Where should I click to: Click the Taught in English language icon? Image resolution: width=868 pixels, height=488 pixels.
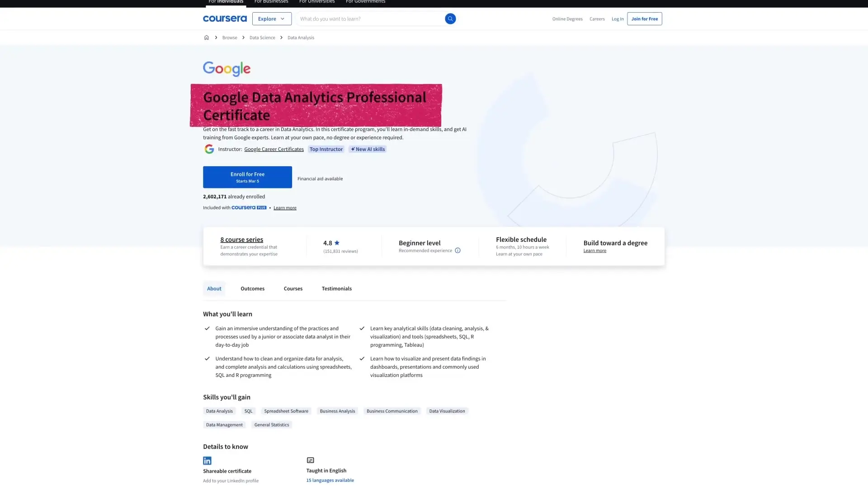[310, 460]
